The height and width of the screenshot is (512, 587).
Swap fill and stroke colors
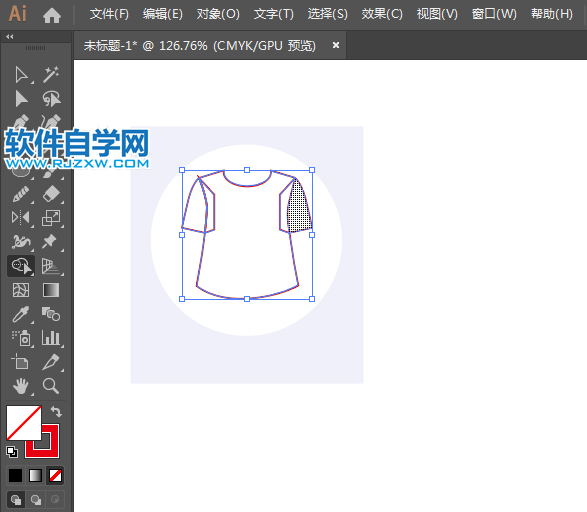coord(56,412)
